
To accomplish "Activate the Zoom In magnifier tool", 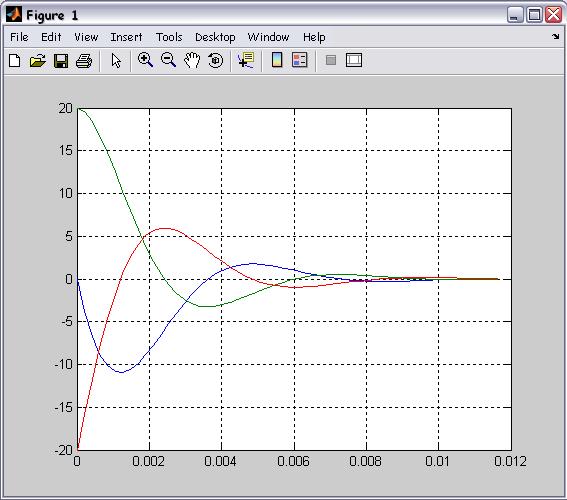I will [145, 60].
